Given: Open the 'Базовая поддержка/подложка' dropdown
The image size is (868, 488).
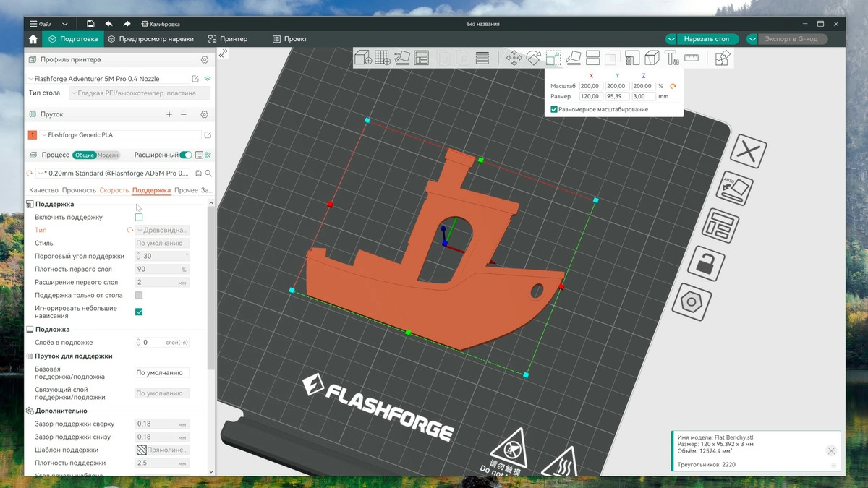Looking at the screenshot, I should pyautogui.click(x=162, y=373).
